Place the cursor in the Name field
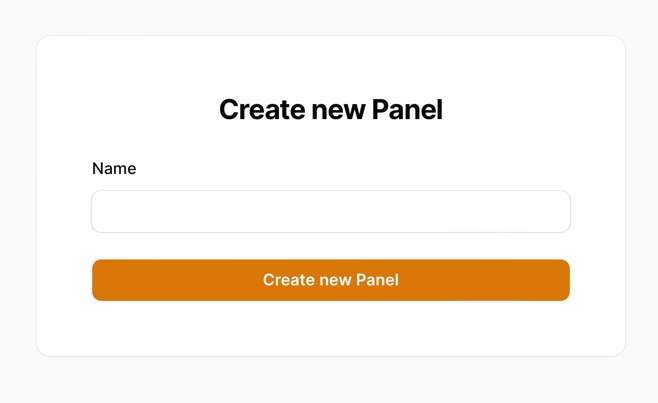Image resolution: width=658 pixels, height=403 pixels. (330, 212)
